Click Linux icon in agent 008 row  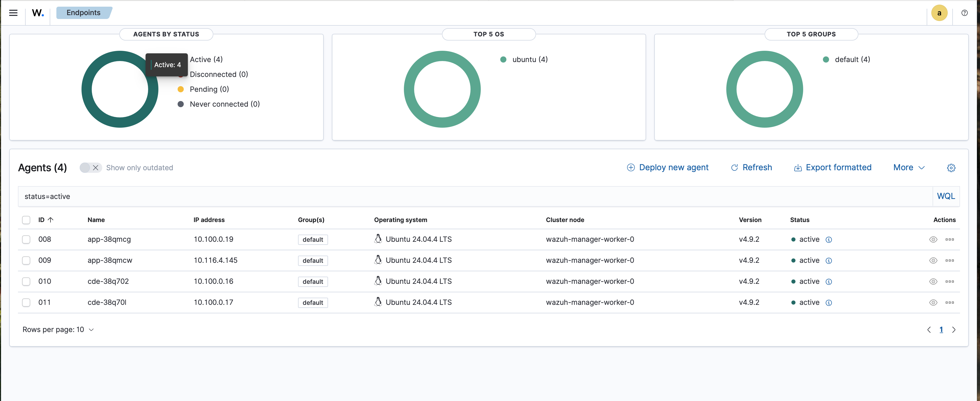click(378, 239)
